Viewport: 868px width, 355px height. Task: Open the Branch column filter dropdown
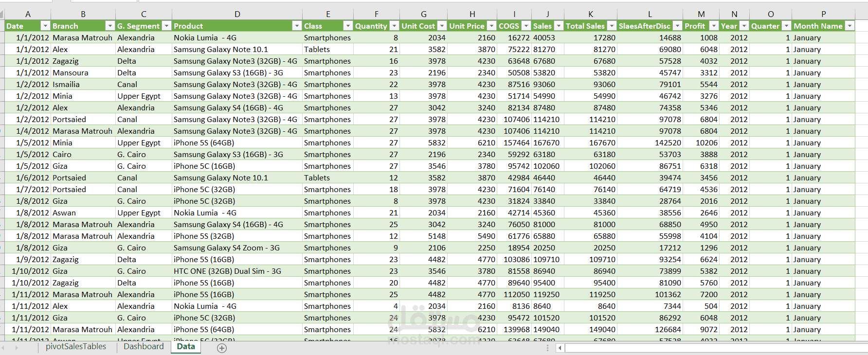(x=110, y=26)
